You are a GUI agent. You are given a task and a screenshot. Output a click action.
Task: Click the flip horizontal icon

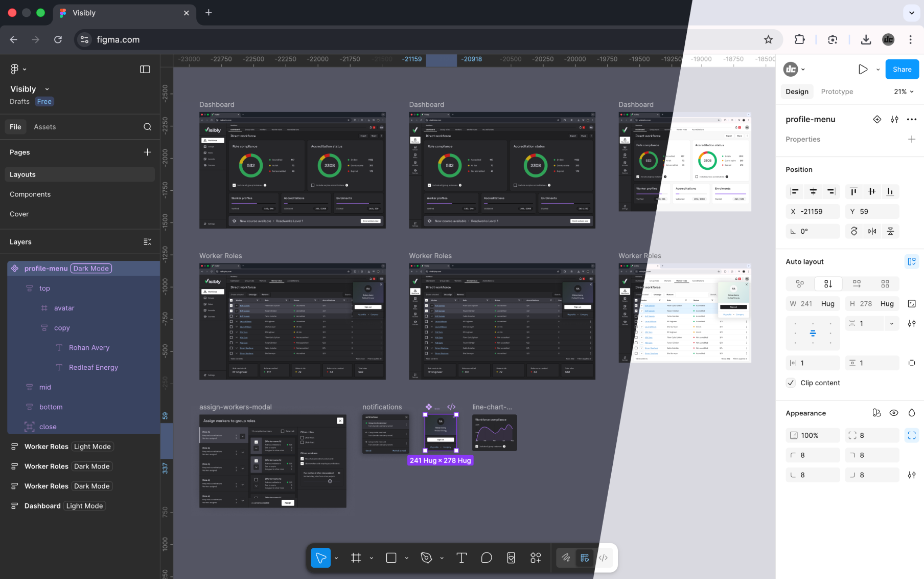(872, 231)
